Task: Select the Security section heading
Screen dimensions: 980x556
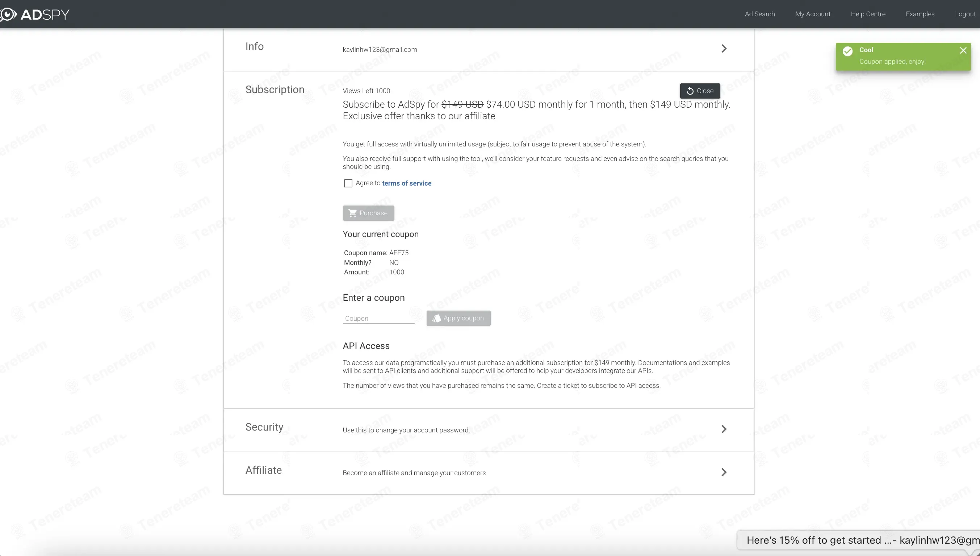Action: (264, 427)
